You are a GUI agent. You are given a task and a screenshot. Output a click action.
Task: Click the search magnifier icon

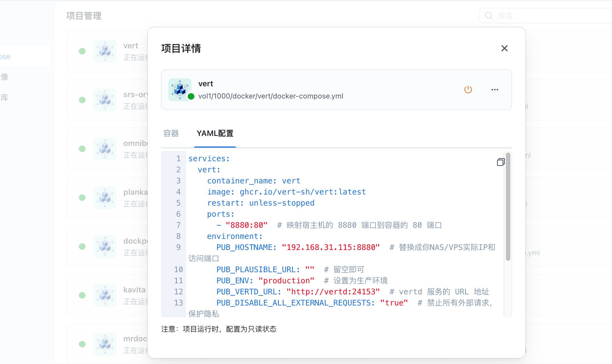pyautogui.click(x=489, y=16)
